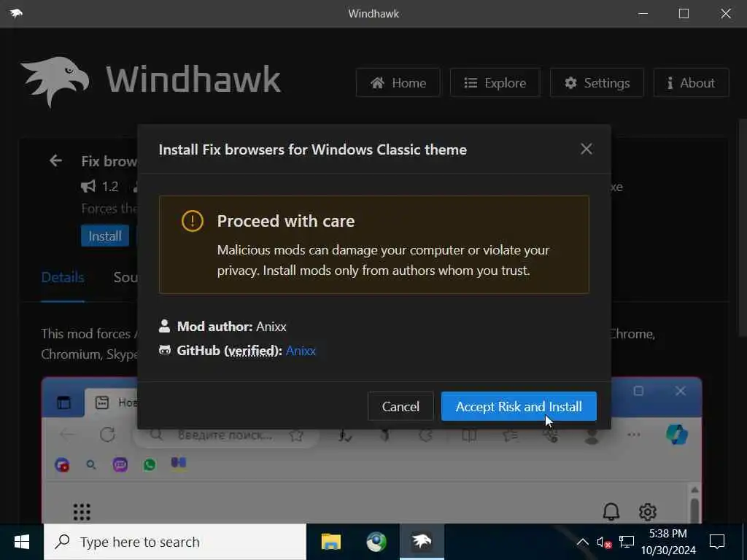Click the version megaphone icon
The image size is (747, 560).
point(88,186)
